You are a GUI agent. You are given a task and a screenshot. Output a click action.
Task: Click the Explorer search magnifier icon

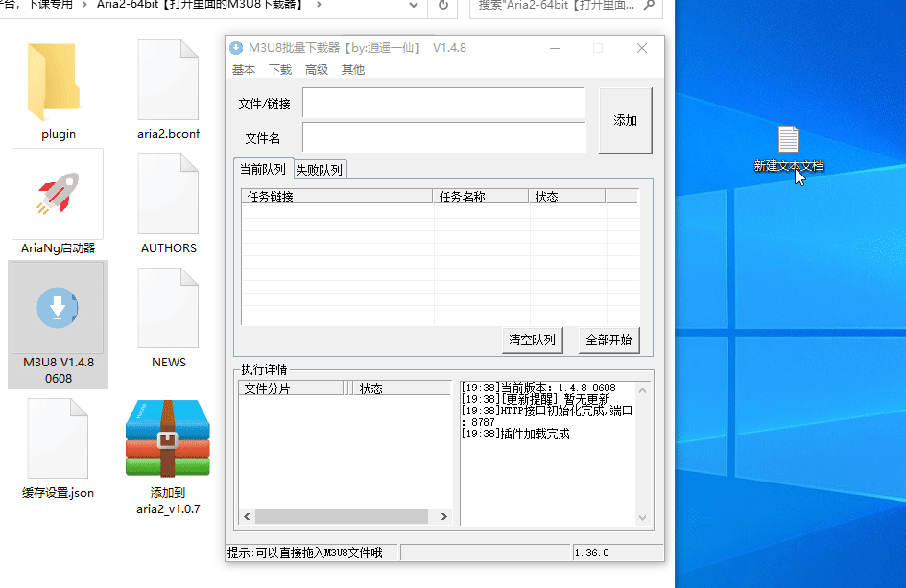click(649, 5)
